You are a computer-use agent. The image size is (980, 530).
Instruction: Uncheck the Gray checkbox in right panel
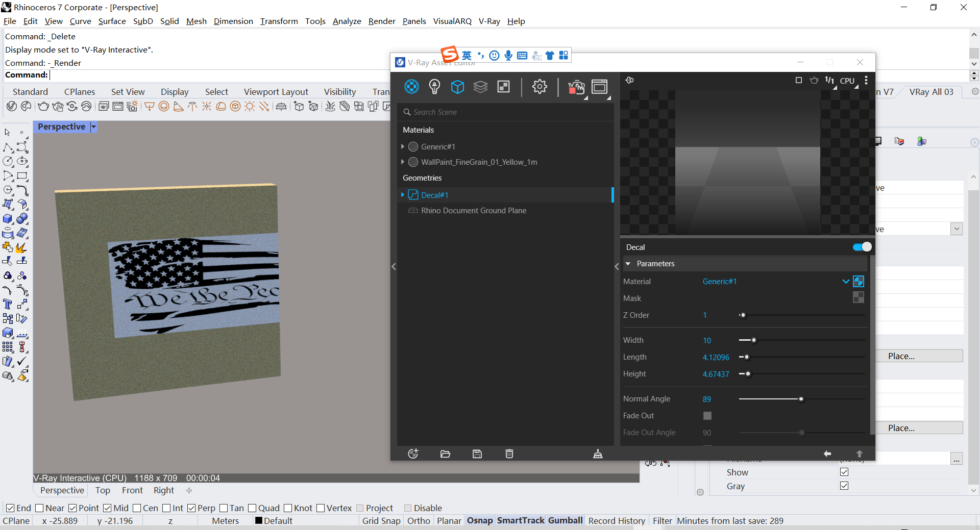click(844, 486)
